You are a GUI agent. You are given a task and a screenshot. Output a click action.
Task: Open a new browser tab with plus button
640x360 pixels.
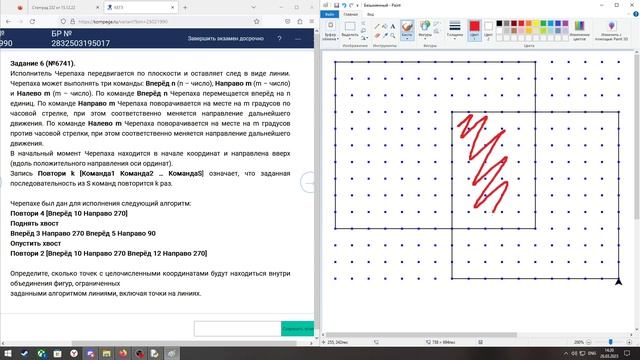185,7
